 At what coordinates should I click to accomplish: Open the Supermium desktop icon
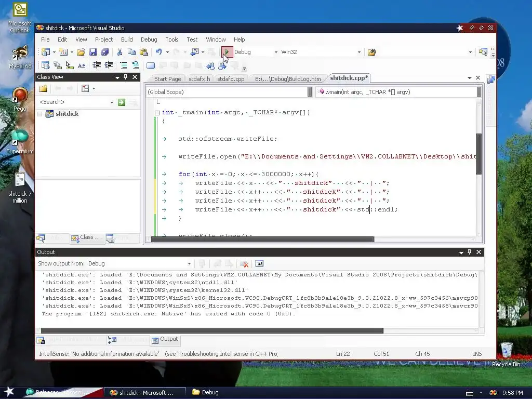20,142
